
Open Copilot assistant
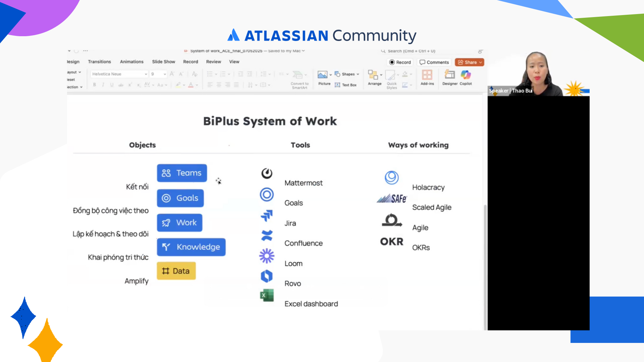click(x=466, y=78)
